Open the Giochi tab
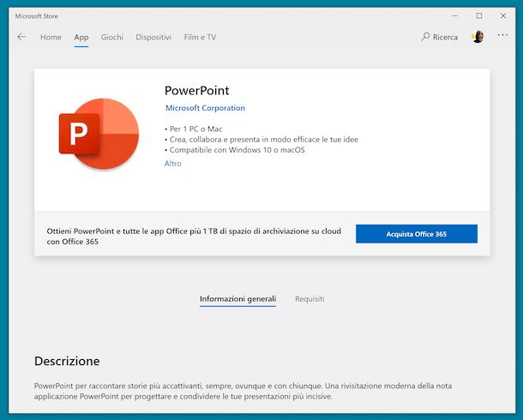This screenshot has width=523, height=420. [x=112, y=38]
